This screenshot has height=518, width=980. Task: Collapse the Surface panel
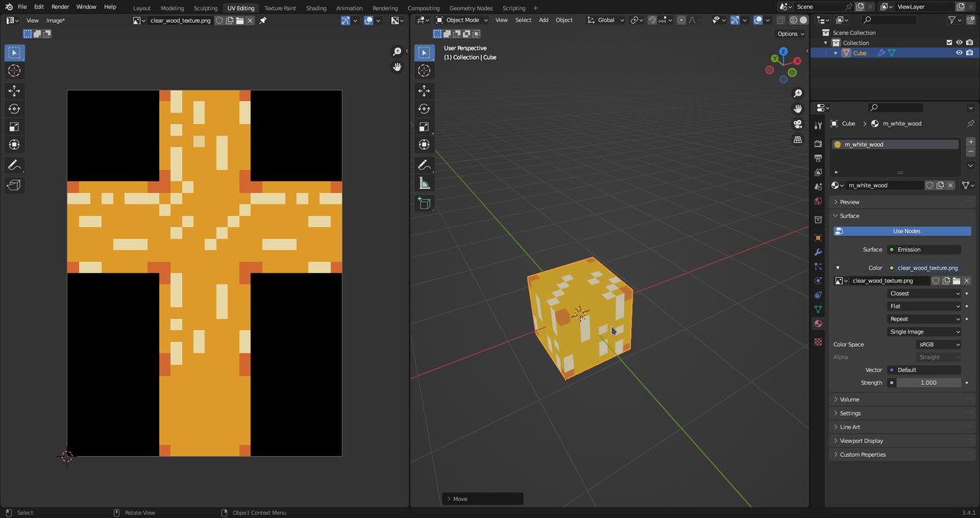[902, 216]
